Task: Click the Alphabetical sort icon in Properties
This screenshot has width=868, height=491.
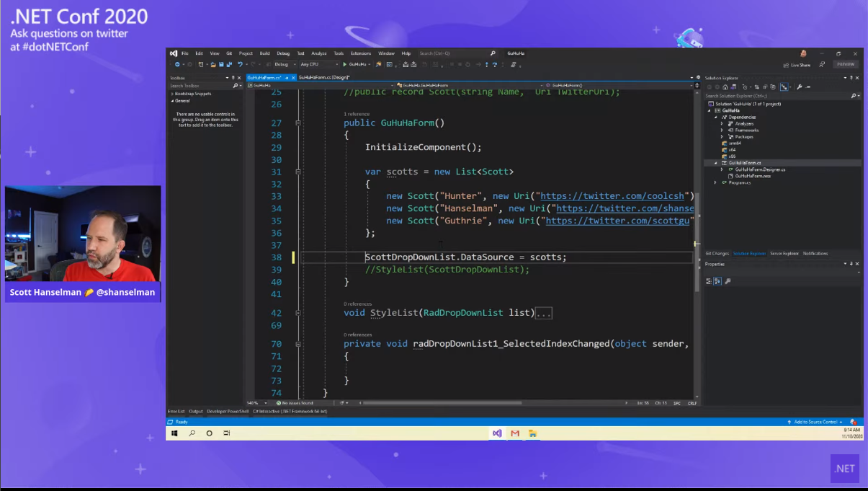Action: [x=717, y=281]
